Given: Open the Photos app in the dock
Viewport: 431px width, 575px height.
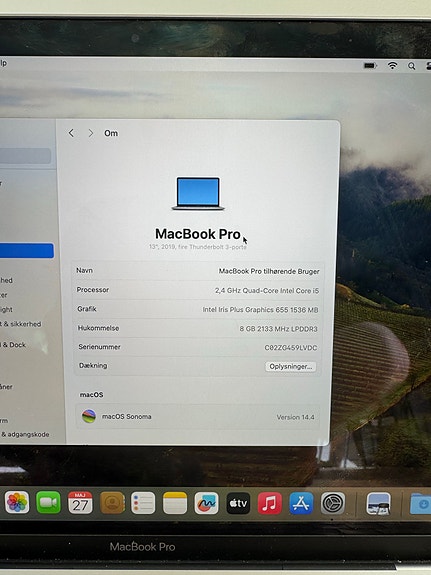Looking at the screenshot, I should coord(17,502).
